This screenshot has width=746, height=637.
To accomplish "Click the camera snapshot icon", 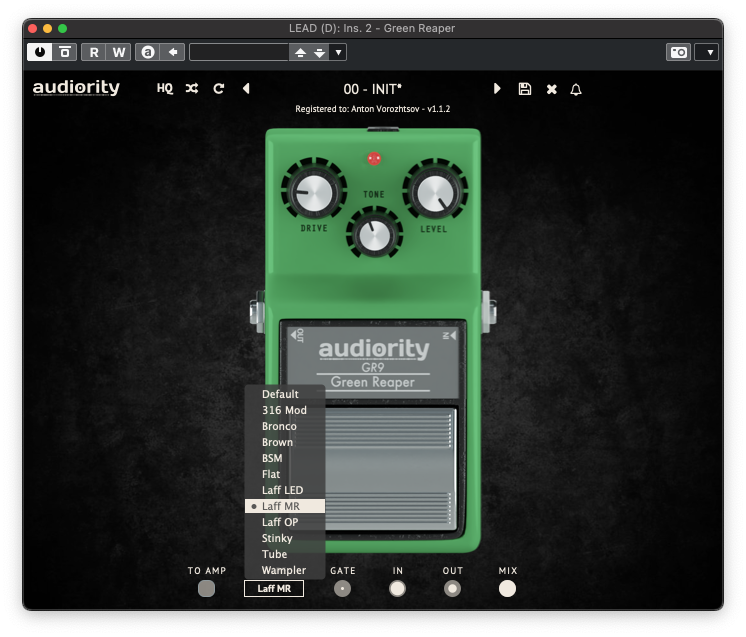I will click(678, 52).
